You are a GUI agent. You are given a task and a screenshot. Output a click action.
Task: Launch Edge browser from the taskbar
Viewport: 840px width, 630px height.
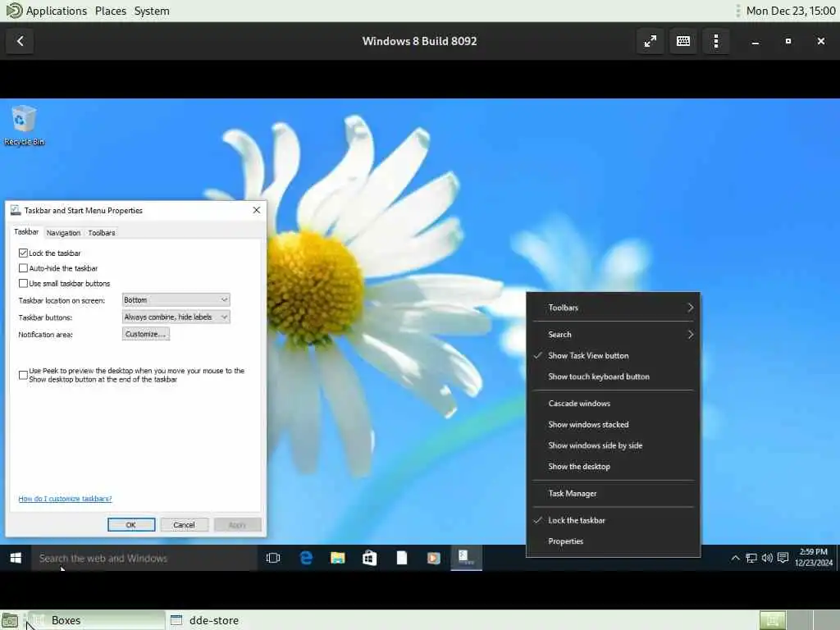(x=306, y=558)
